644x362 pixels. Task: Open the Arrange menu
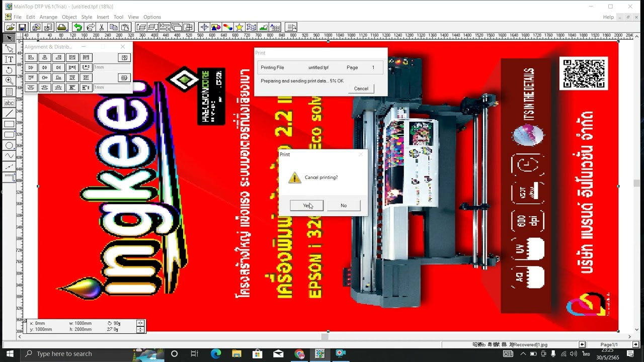[x=48, y=17]
